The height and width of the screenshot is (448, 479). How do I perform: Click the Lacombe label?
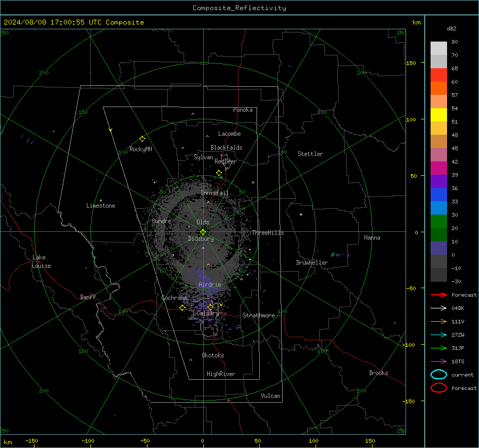pos(229,134)
